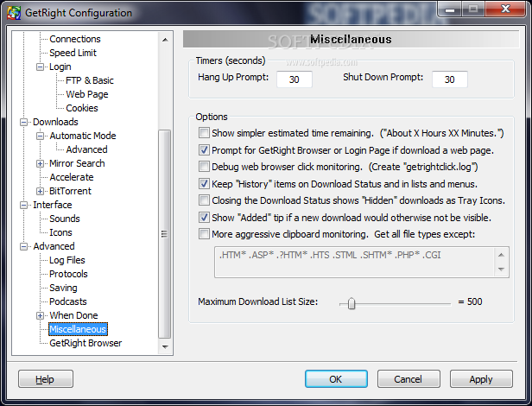The height and width of the screenshot is (406, 532).
Task: Close the GetRight Configuration window
Action: pyautogui.click(x=506, y=10)
